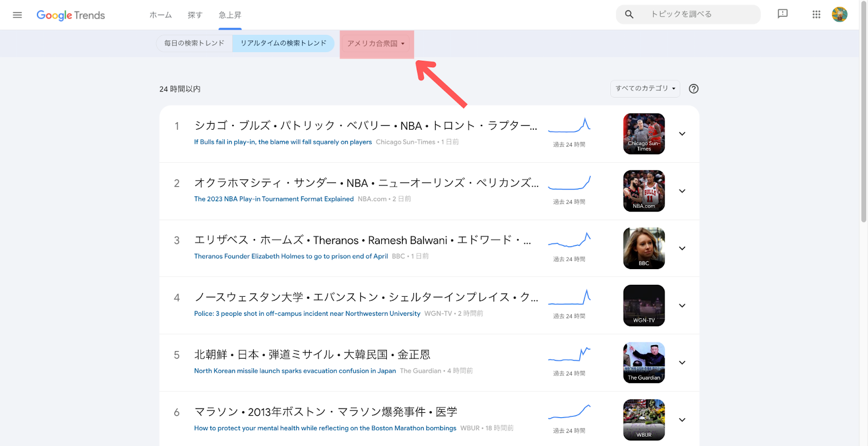Image resolution: width=868 pixels, height=446 pixels.
Task: Click sparkline chart for trend 3
Action: (569, 240)
